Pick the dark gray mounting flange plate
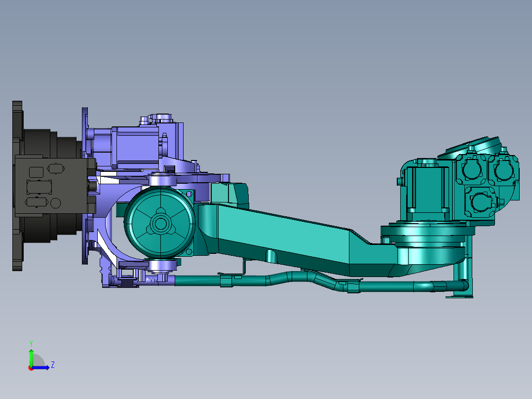532x399 pixels. (x=17, y=186)
